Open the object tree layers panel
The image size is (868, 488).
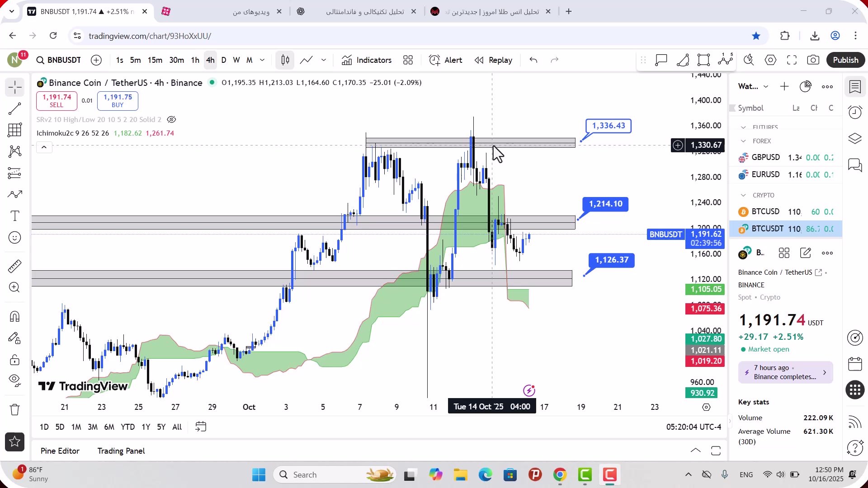(x=855, y=139)
